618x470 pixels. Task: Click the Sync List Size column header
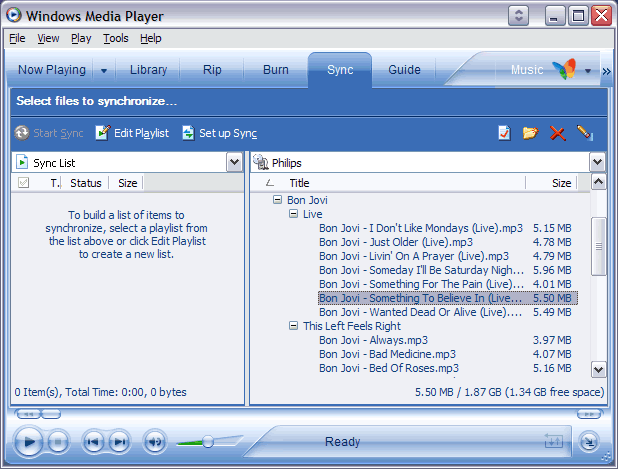point(127,183)
